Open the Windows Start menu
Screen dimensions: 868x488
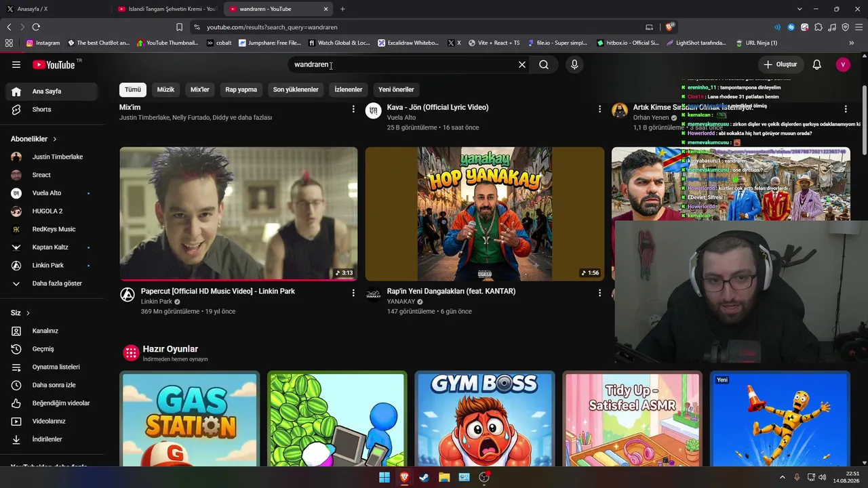click(384, 477)
